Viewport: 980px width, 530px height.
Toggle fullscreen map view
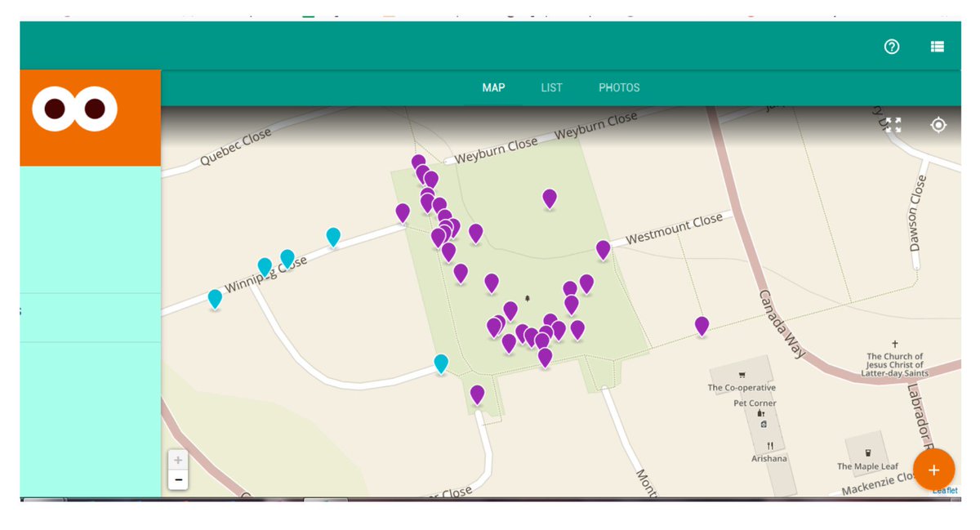[893, 125]
